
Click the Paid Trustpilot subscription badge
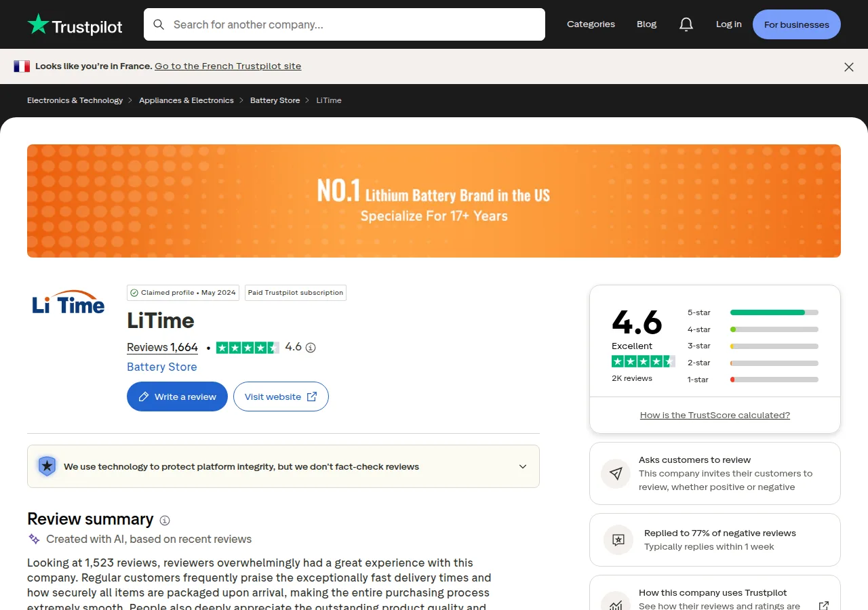(296, 293)
